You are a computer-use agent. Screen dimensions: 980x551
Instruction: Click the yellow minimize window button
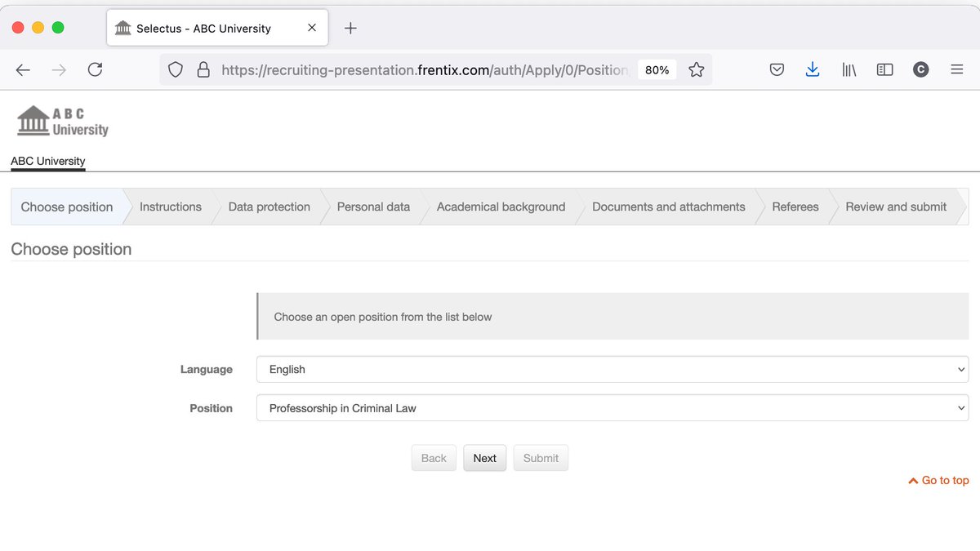(38, 28)
